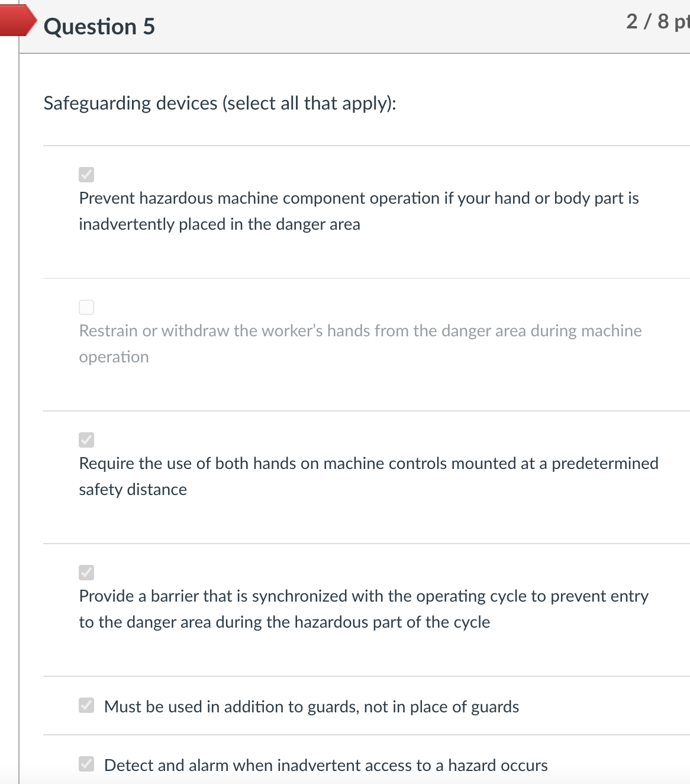Screen dimensions: 690x784
Task: Click the 'Provide a barrier that is synchronized' answer
Action: pyautogui.click(x=363, y=609)
